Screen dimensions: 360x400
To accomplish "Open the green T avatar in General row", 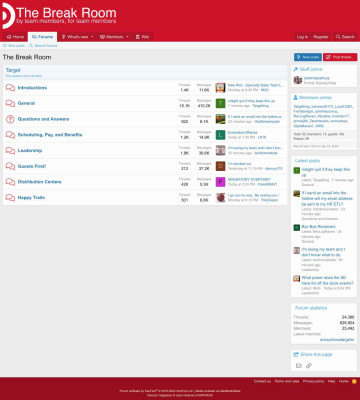I will [220, 103].
